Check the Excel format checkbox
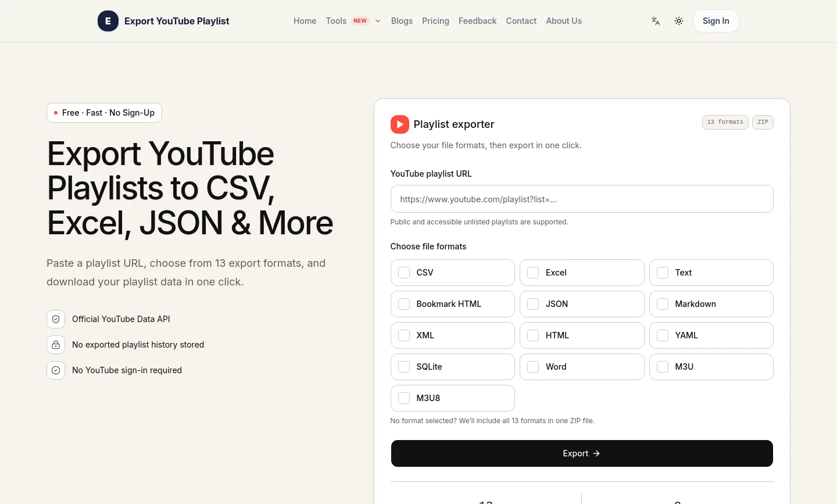Image resolution: width=837 pixels, height=504 pixels. coord(533,273)
